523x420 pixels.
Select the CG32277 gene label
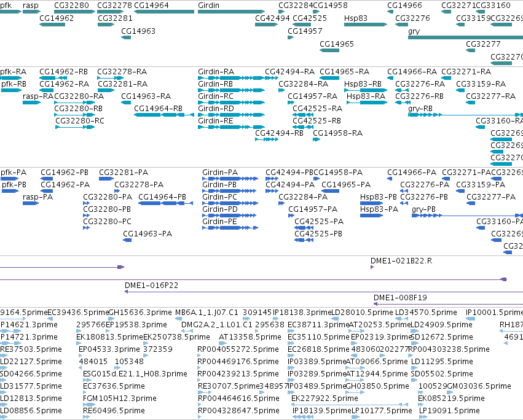[x=483, y=44]
